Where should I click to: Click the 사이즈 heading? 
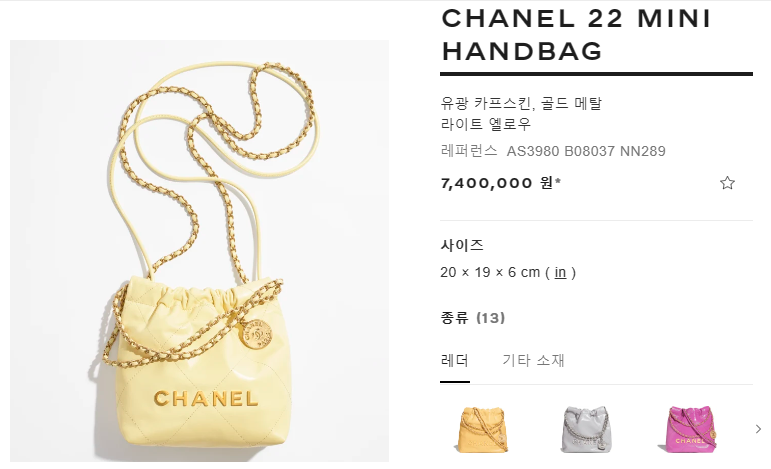click(x=462, y=245)
